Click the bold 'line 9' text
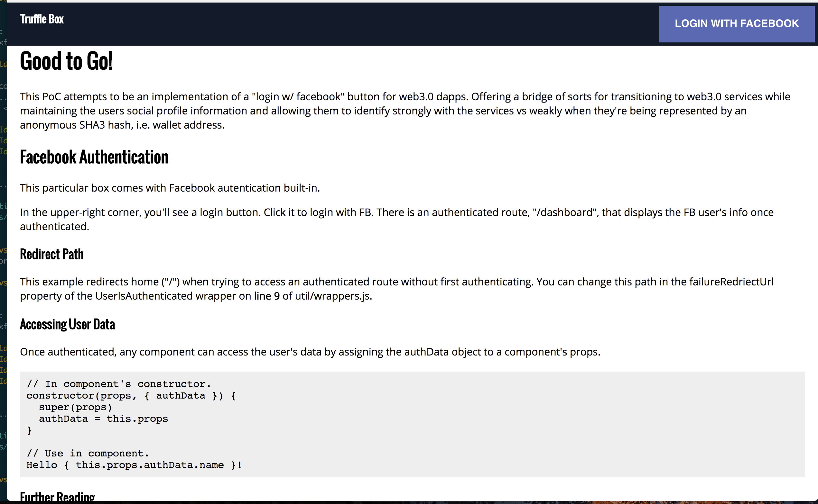This screenshot has width=818, height=504. (x=266, y=296)
